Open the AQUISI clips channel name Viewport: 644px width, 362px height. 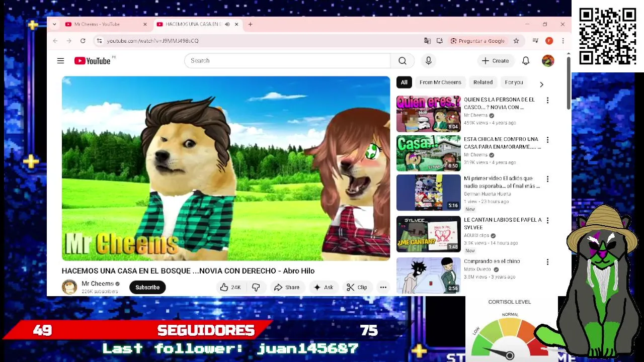[476, 235]
